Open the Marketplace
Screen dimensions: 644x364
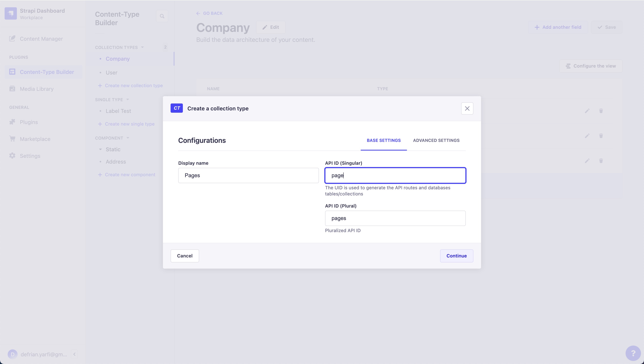point(35,139)
